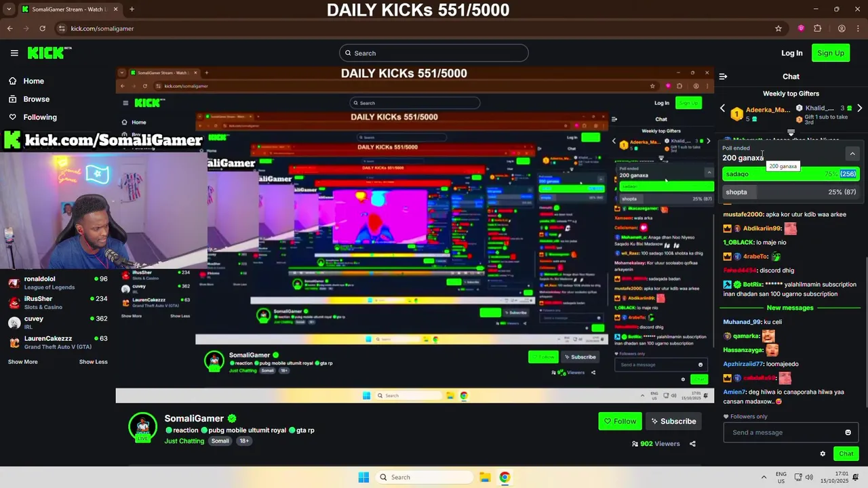The width and height of the screenshot is (868, 488).
Task: Select the sadaqo poll result bar
Action: (791, 174)
